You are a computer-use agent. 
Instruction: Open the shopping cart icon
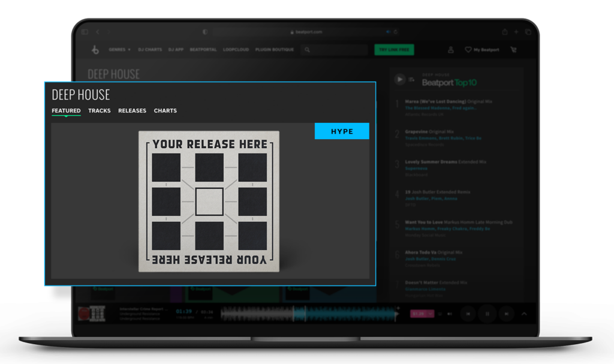coord(513,50)
